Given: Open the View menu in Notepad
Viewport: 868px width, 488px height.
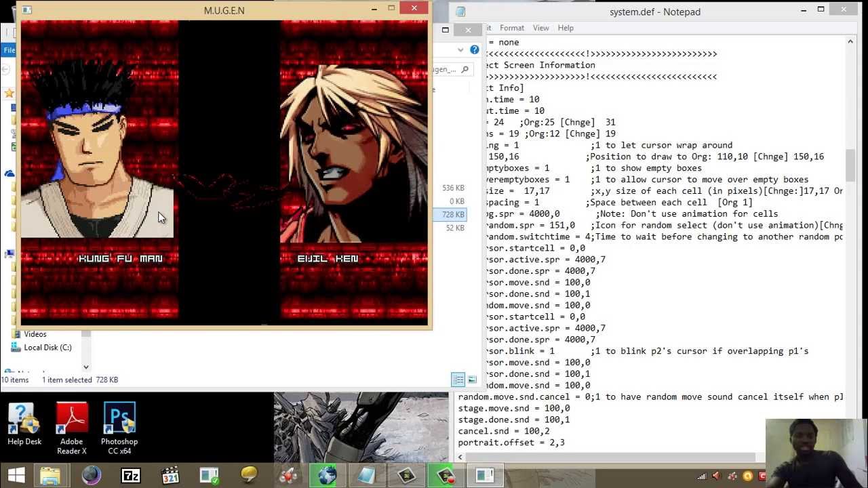Looking at the screenshot, I should click(540, 28).
